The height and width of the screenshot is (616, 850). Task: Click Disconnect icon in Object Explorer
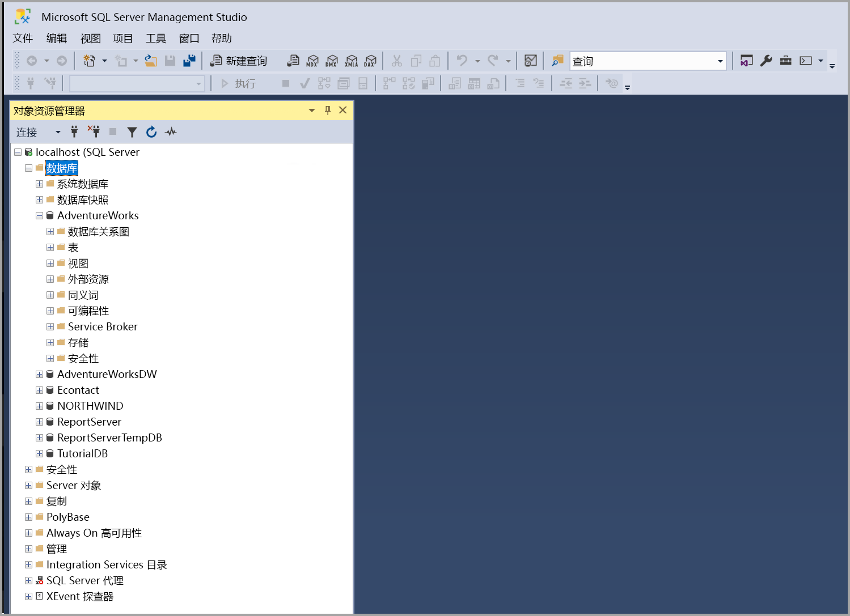[x=94, y=131]
